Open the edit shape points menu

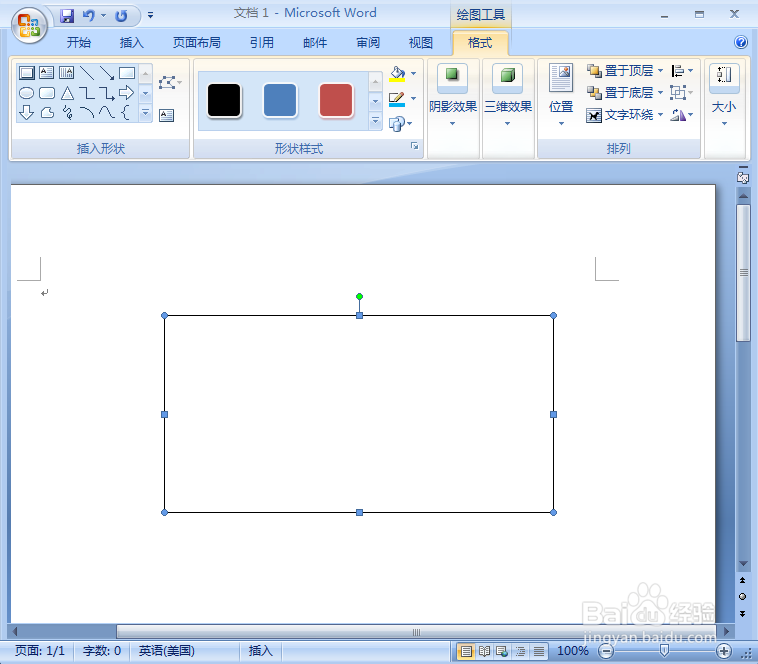point(170,82)
